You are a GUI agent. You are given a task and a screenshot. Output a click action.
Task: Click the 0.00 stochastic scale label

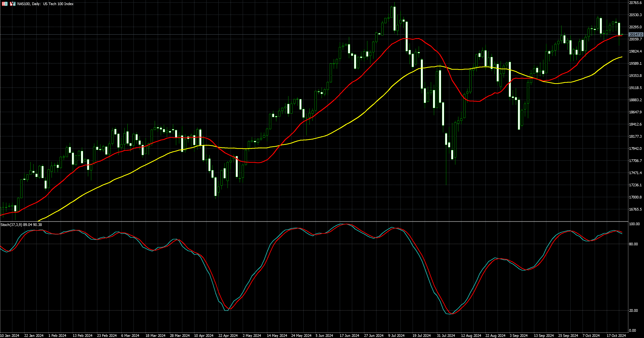click(632, 330)
